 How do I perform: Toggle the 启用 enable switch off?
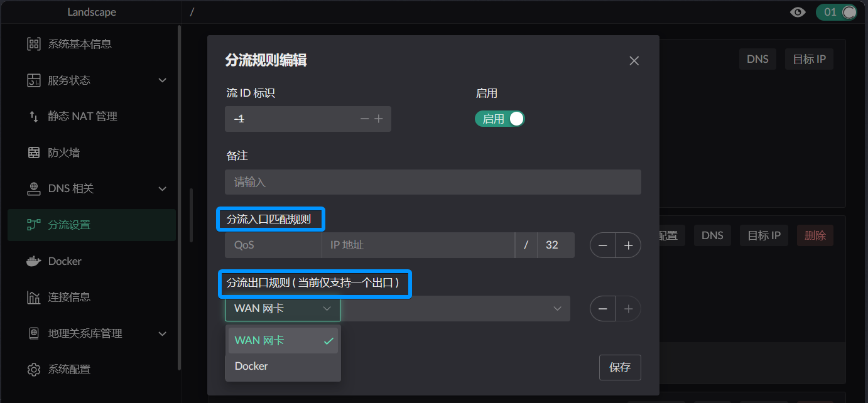coord(499,119)
